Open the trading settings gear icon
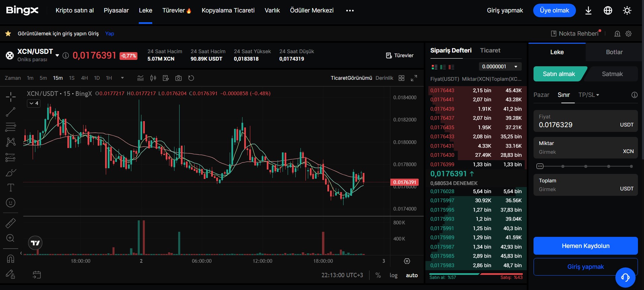The image size is (644, 290). [x=629, y=34]
